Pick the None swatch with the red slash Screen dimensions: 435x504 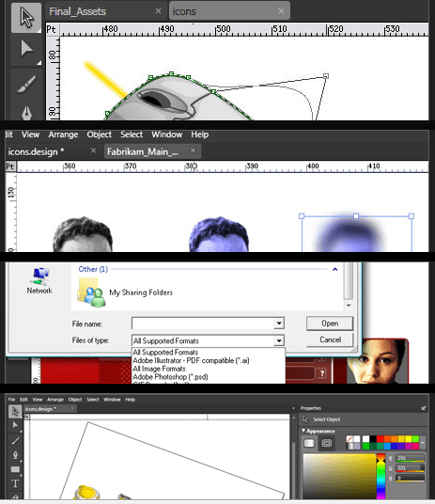coord(350,439)
